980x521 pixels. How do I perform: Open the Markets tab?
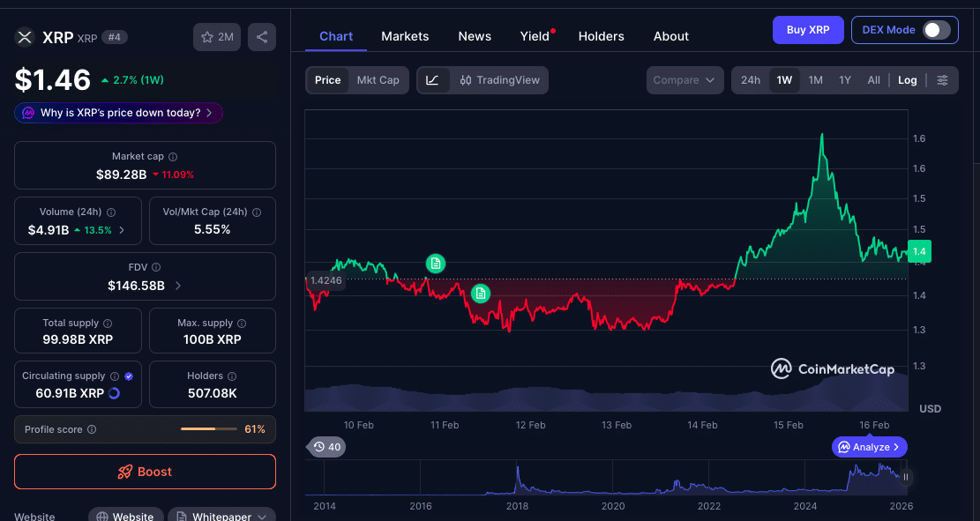pos(405,36)
